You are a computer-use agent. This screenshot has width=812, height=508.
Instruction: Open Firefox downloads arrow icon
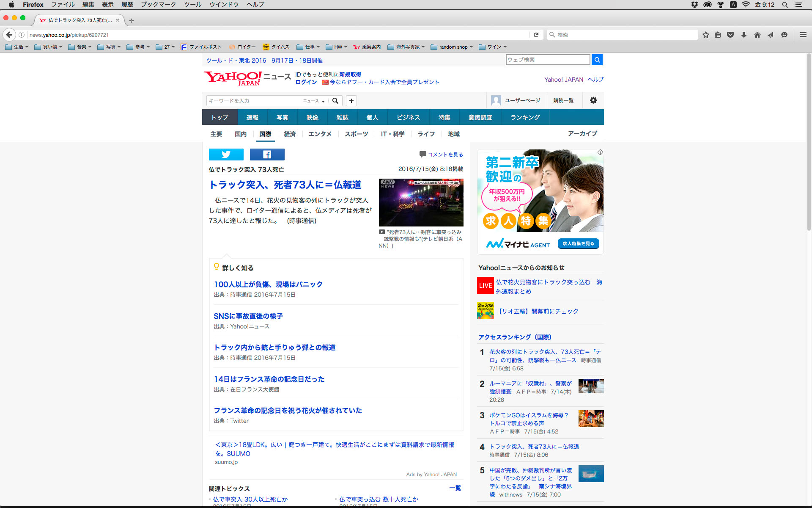tap(743, 35)
